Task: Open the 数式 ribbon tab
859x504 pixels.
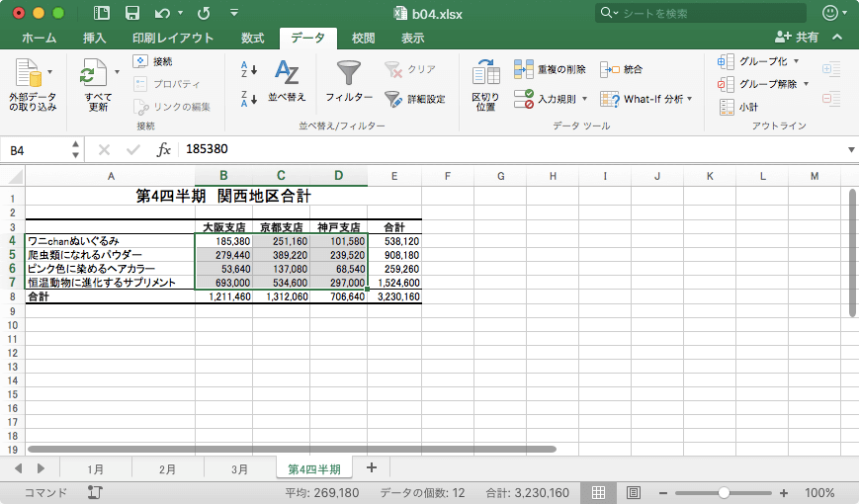Action: 252,38
